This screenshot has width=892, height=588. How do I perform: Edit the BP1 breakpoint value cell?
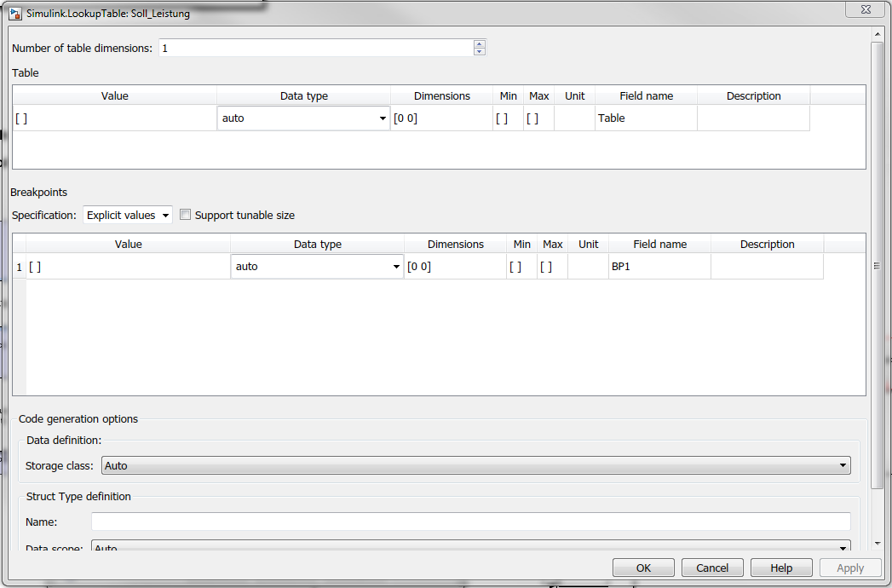tap(128, 267)
